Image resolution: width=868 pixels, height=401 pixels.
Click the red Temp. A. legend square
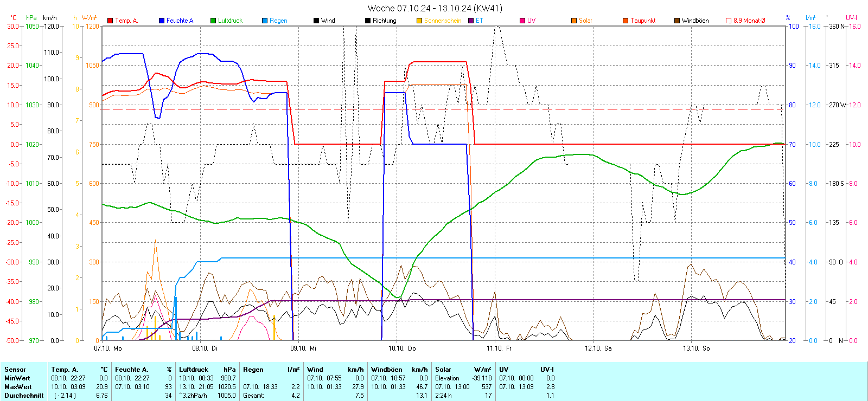pyautogui.click(x=110, y=21)
